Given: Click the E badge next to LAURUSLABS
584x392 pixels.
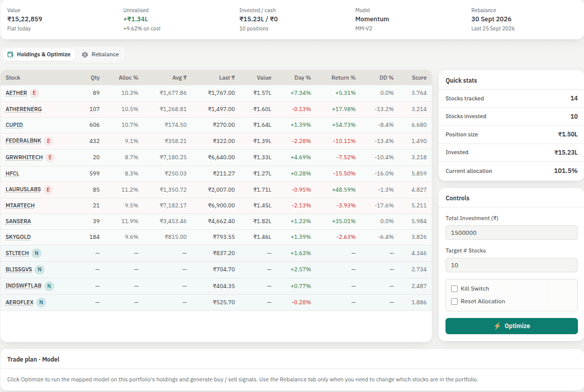Looking at the screenshot, I should click(x=48, y=190).
